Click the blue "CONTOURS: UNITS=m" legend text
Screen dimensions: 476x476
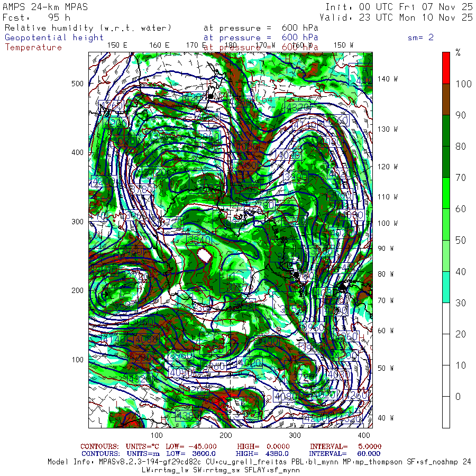click(121, 454)
